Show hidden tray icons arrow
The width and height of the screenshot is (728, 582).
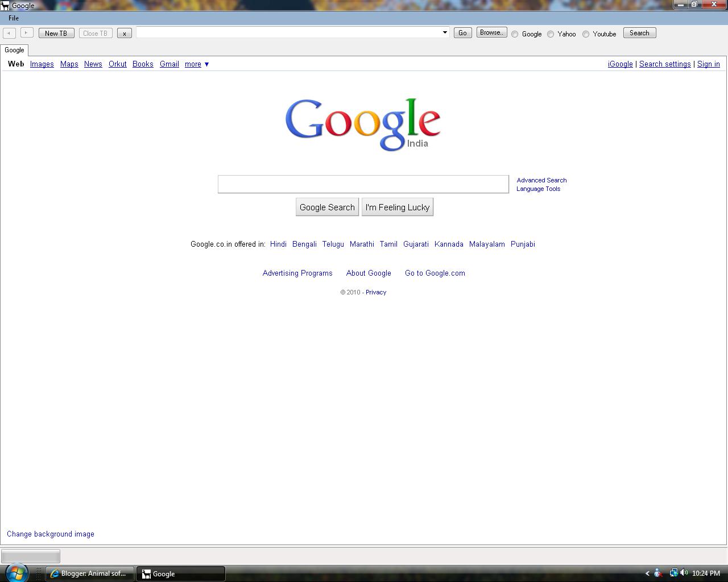(647, 573)
